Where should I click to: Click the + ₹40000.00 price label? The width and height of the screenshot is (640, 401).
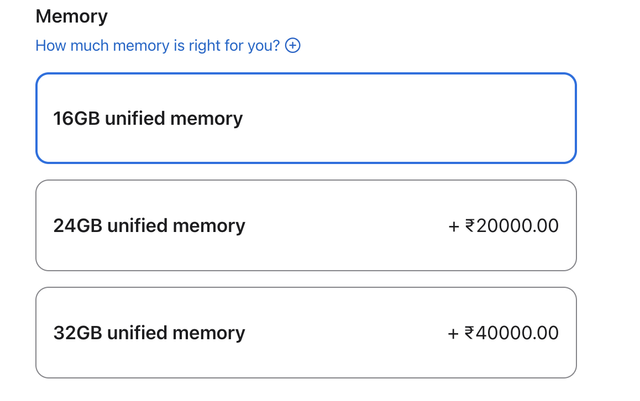[x=503, y=332]
